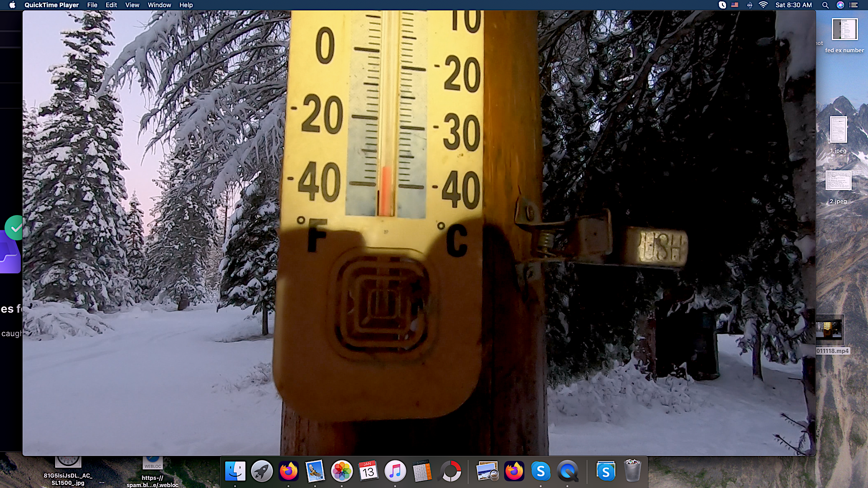Open the Photos app in dock
Screen dimensions: 868x488
[342, 471]
